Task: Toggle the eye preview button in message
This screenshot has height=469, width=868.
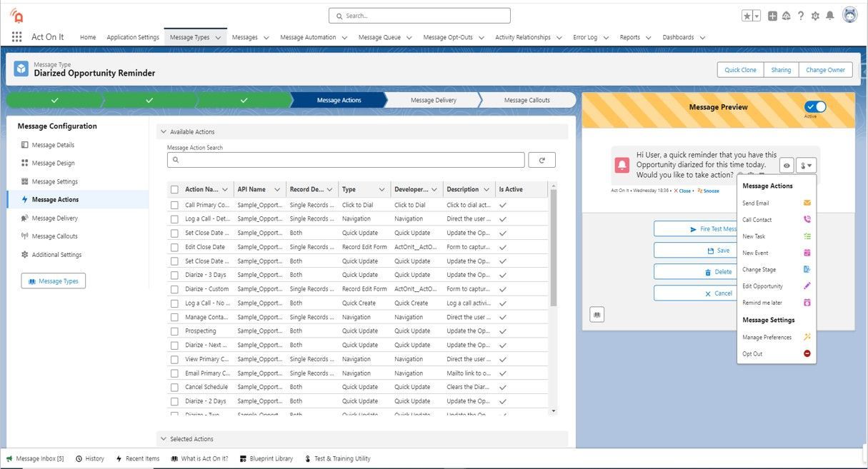Action: click(x=787, y=166)
